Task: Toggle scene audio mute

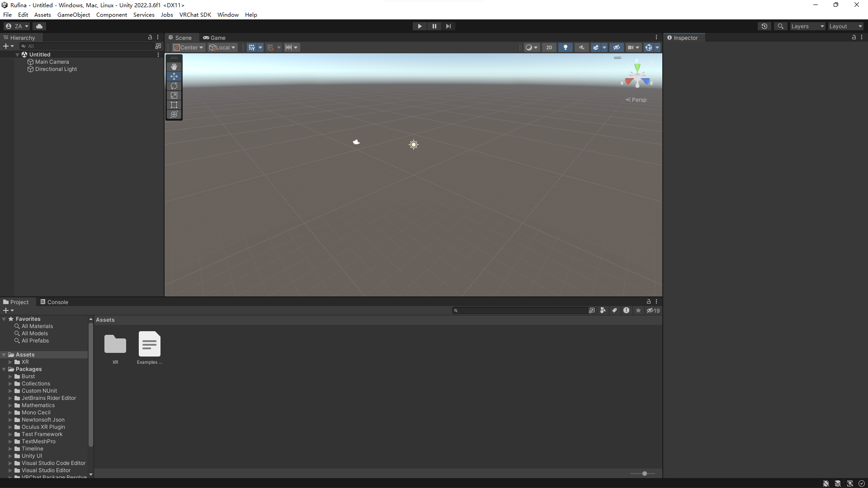Action: click(x=581, y=47)
